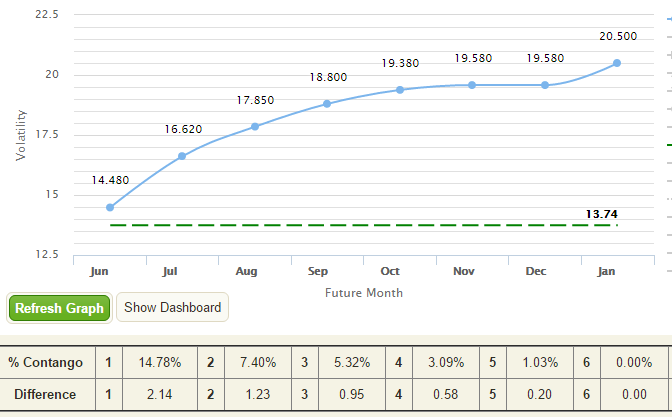672x417 pixels.
Task: Click the 0.95 difference cell
Action: (x=352, y=394)
